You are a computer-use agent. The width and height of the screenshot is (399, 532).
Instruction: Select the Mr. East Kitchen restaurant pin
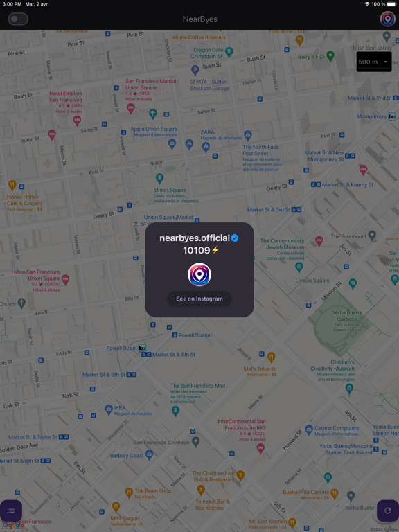pos(292,523)
